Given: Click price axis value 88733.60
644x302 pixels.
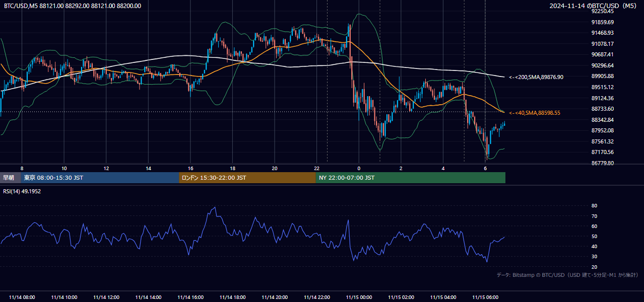Looking at the screenshot, I should 603,109.
